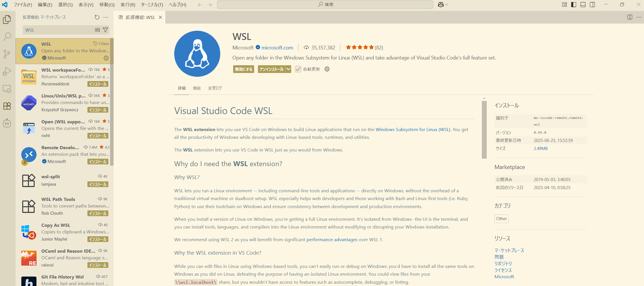Install WSL workspaceFolder extension
This screenshot has height=286, width=644.
(98, 84)
